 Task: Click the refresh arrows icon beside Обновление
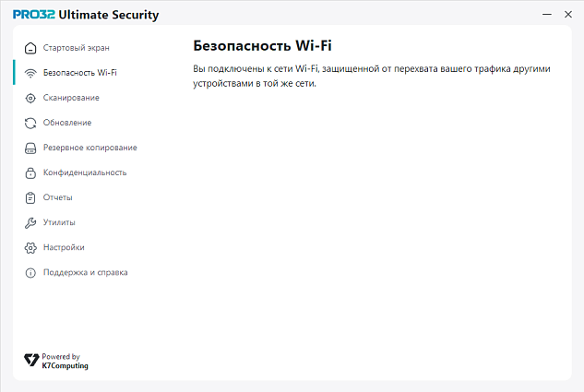30,123
